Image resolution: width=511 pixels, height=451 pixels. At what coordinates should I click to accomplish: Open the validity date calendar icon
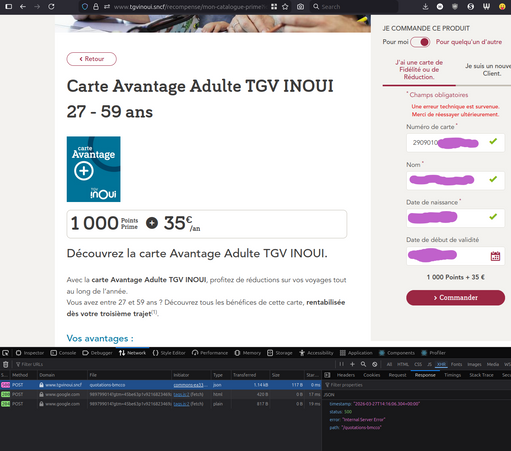point(495,256)
